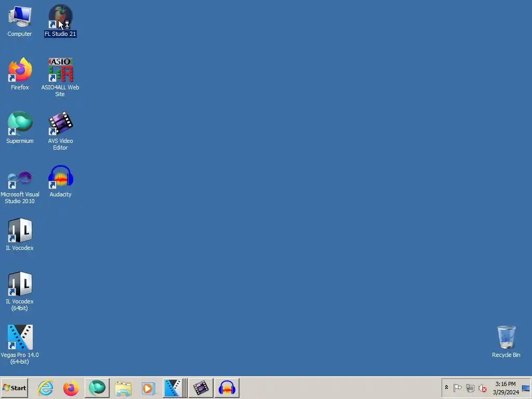Open Windows Explorer from the taskbar
The width and height of the screenshot is (532, 399).
click(123, 388)
